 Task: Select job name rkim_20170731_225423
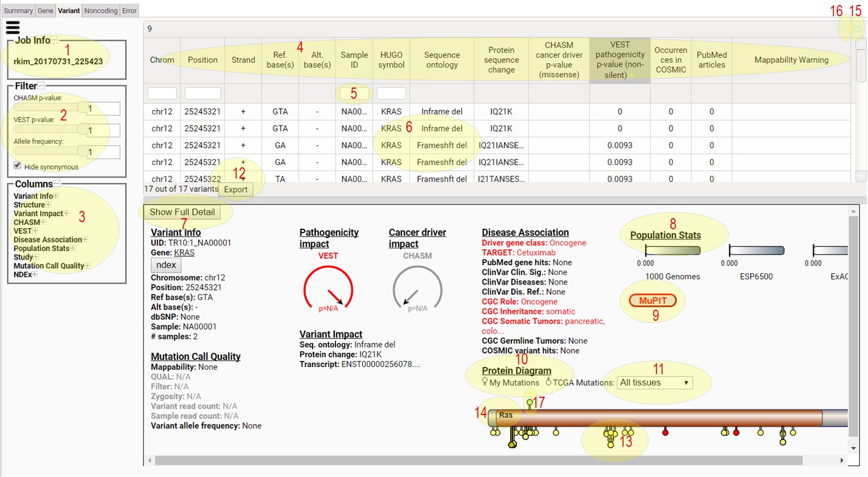(x=58, y=61)
